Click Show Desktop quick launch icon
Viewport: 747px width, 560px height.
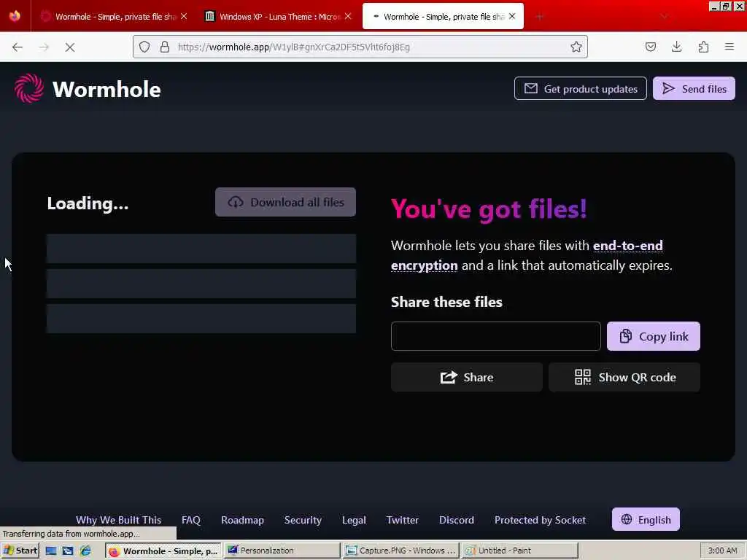[51, 551]
